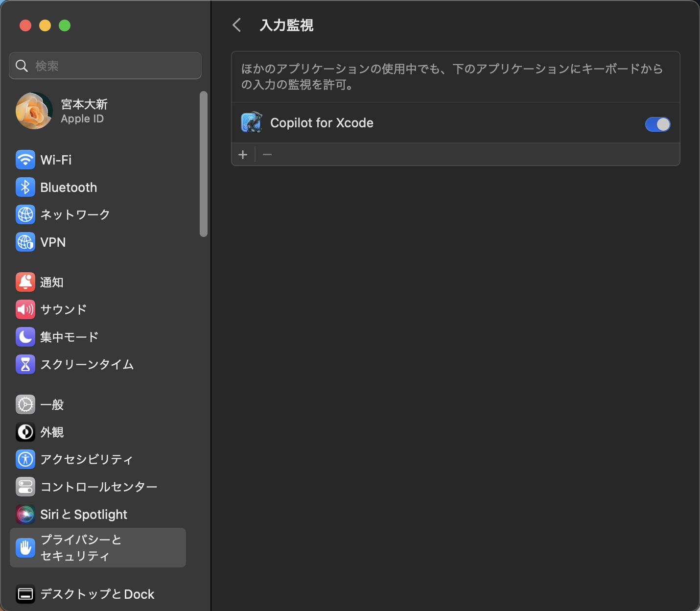Open the VPN settings icon
This screenshot has width=700, height=611.
[x=25, y=242]
